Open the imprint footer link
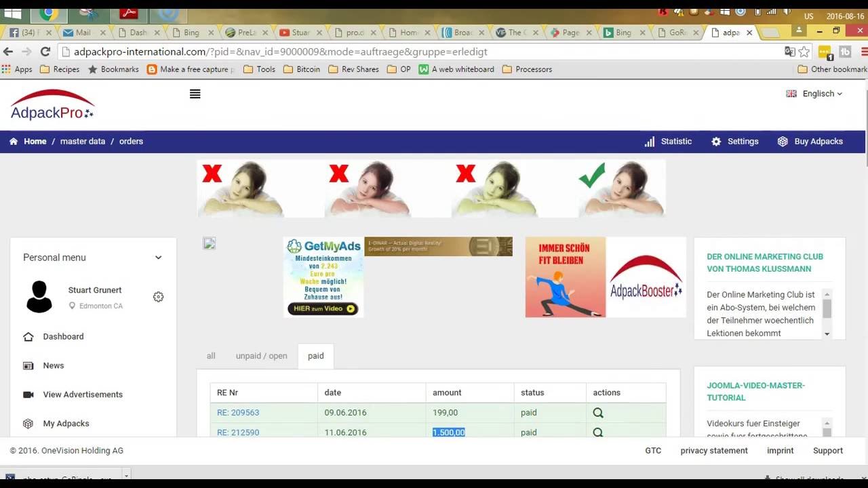Image resolution: width=868 pixels, height=488 pixels. [x=781, y=451]
